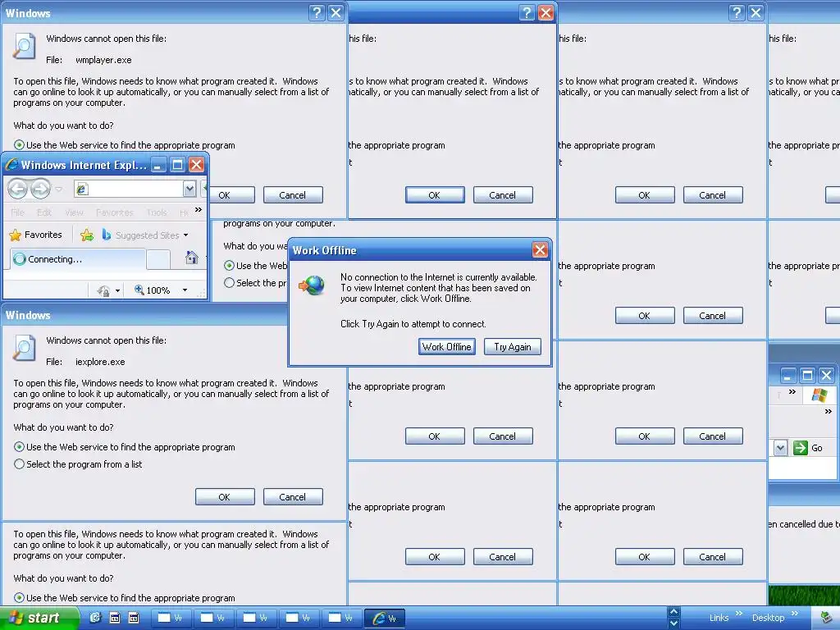840x630 pixels.
Task: Open the File menu in Internet Explorer
Action: (x=18, y=212)
